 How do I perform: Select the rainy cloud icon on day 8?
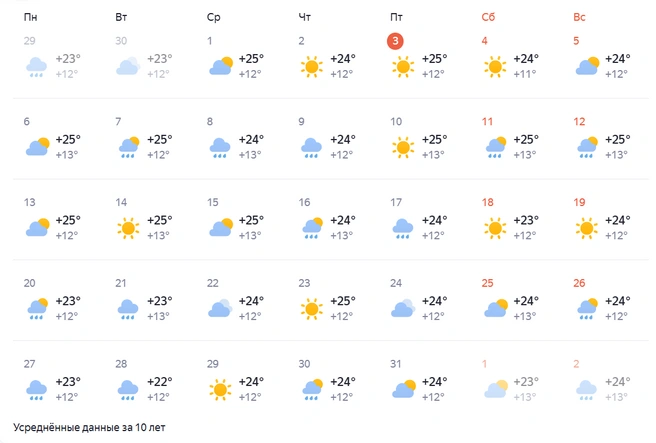coord(220,148)
